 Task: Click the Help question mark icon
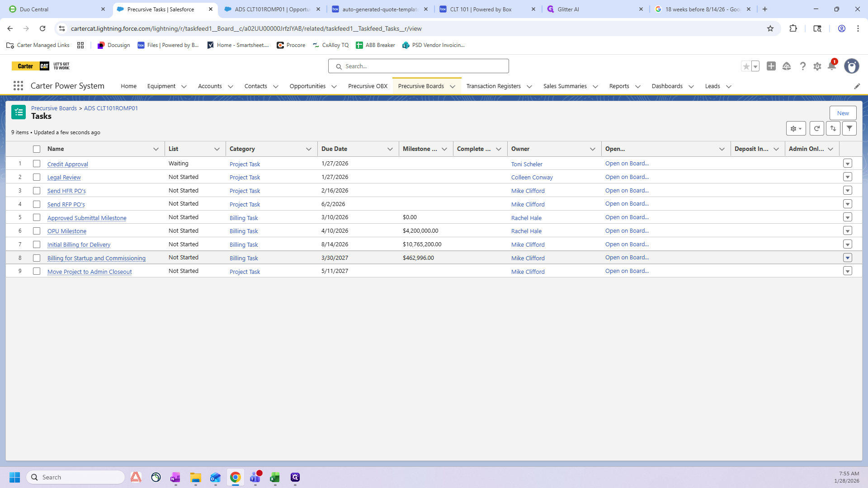802,66
